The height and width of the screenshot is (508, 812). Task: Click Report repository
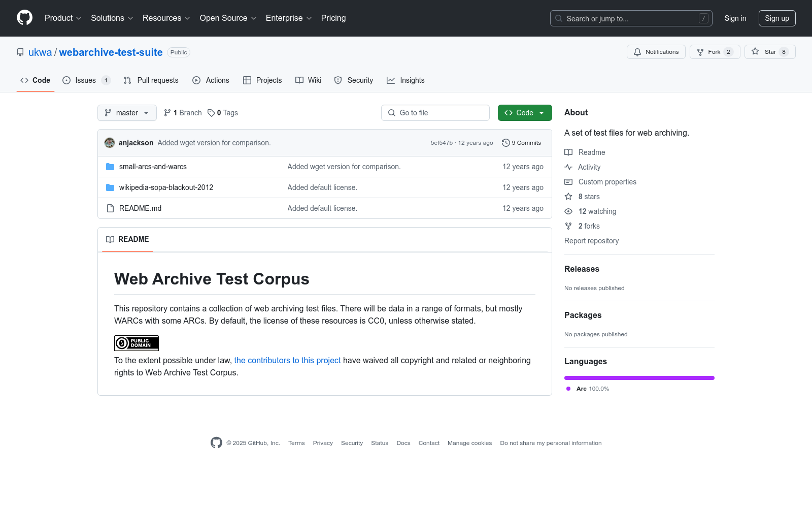coord(591,241)
